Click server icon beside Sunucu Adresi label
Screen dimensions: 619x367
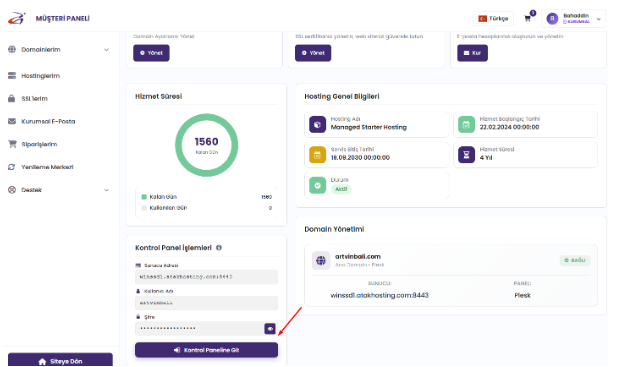[x=138, y=266]
